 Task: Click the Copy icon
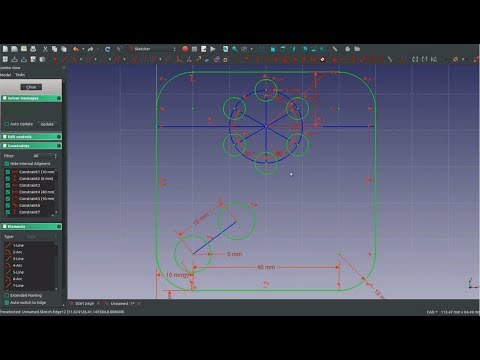54,49
